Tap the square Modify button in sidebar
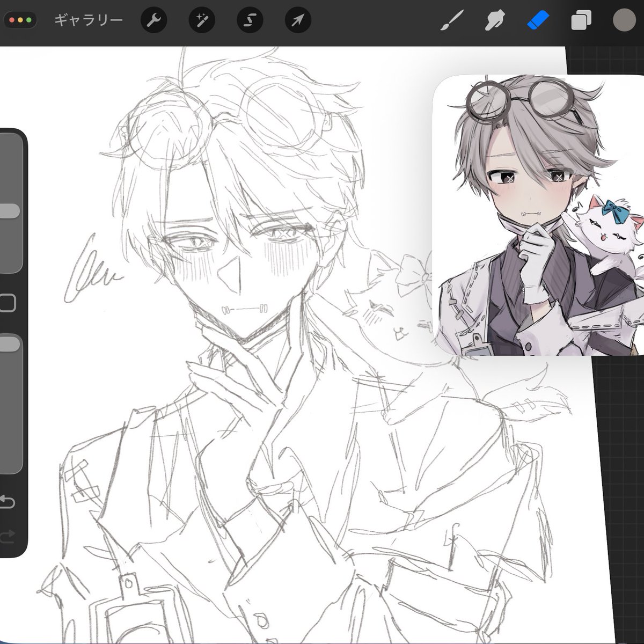The height and width of the screenshot is (644, 644). 7,303
